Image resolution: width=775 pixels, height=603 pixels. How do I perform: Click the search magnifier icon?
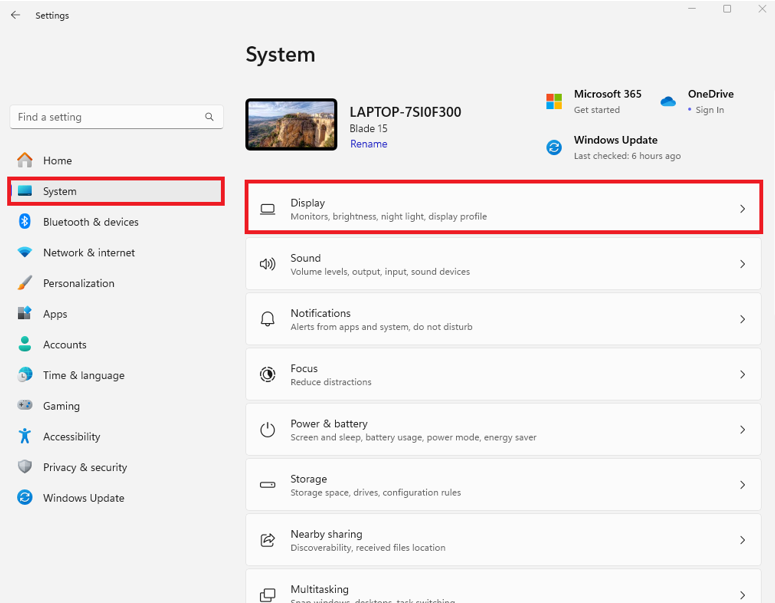coord(209,117)
